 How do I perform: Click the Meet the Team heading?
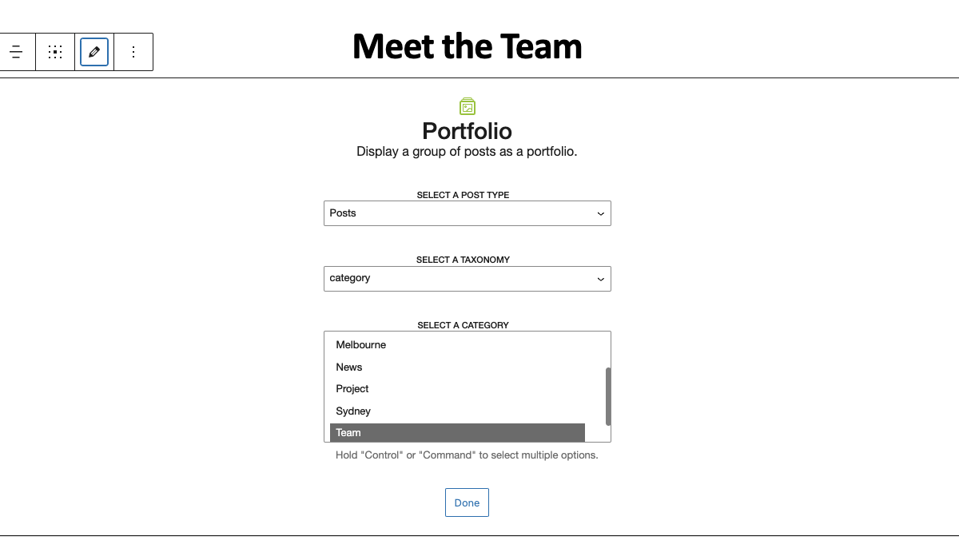468,46
